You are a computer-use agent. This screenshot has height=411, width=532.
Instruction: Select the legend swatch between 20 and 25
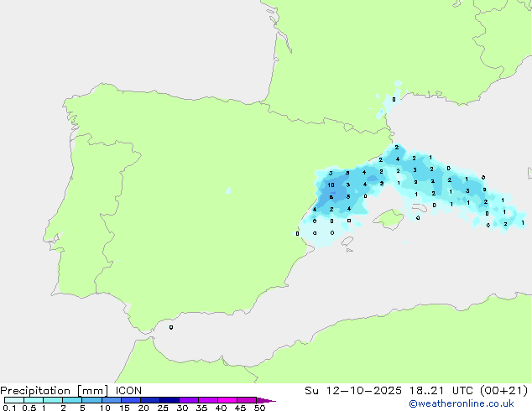(x=151, y=400)
